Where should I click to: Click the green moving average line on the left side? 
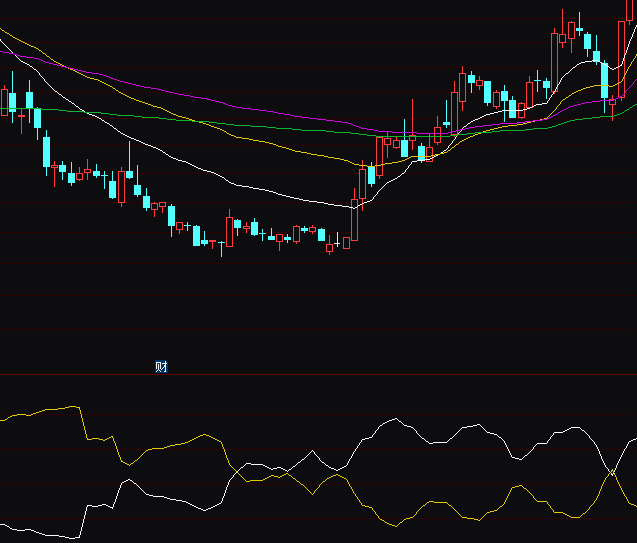click(60, 111)
